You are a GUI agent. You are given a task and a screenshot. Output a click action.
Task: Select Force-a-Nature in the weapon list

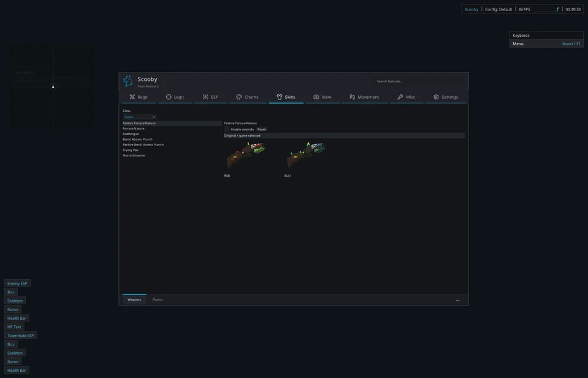[172, 128]
